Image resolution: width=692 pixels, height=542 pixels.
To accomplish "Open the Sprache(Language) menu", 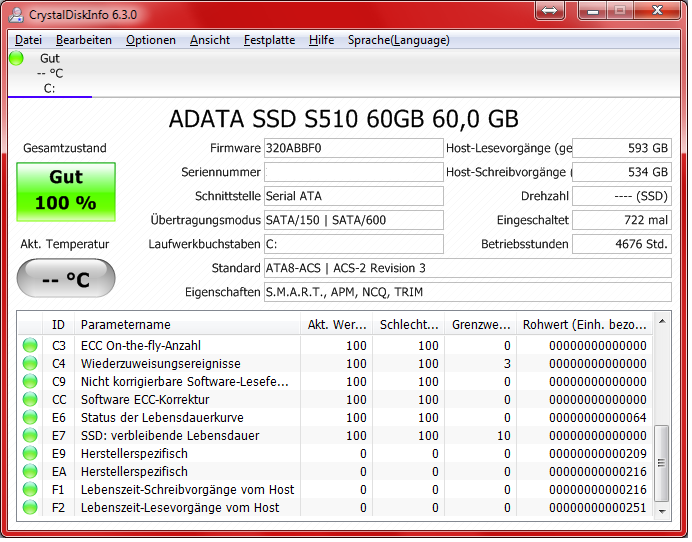I will click(x=399, y=40).
